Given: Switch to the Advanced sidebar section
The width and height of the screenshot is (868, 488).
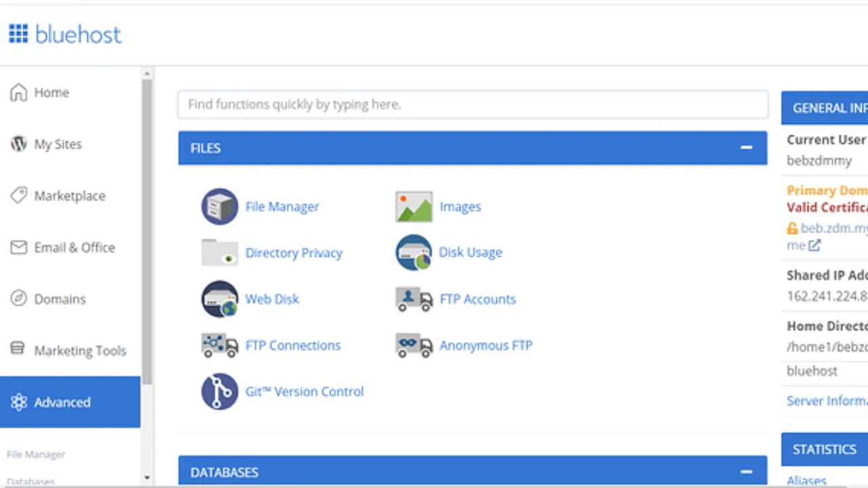Looking at the screenshot, I should 62,402.
